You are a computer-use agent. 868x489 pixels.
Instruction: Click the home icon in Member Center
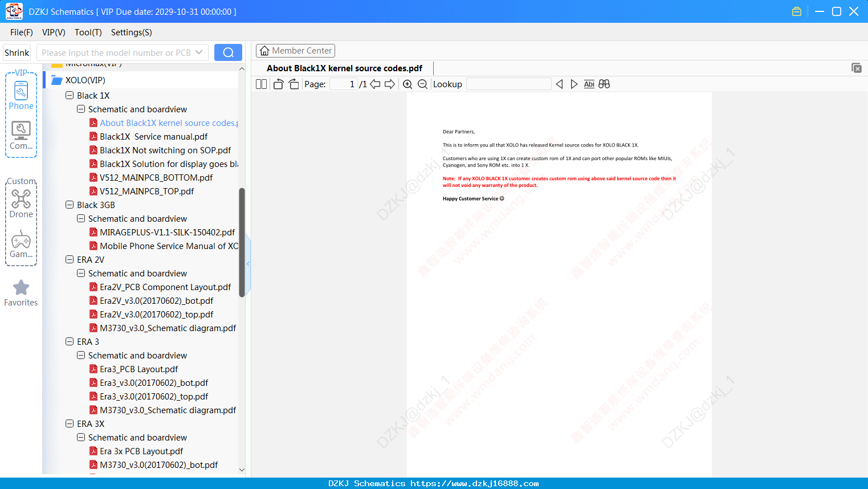click(x=264, y=51)
